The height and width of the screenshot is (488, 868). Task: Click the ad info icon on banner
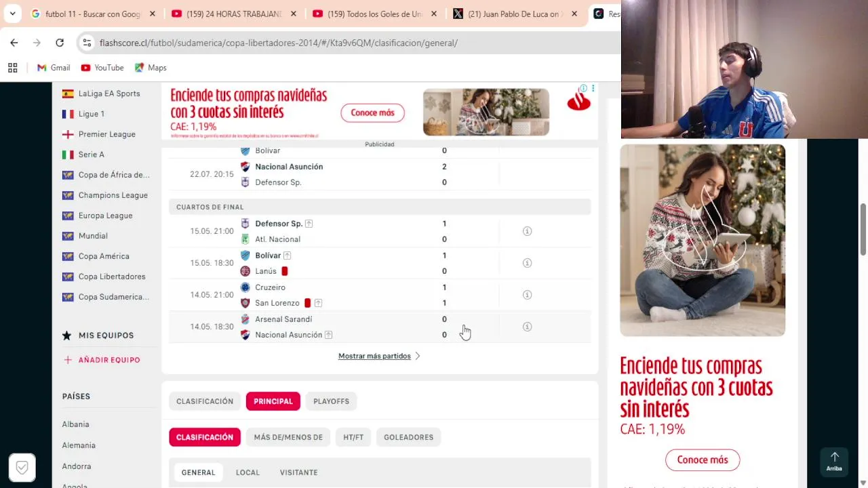coord(583,88)
